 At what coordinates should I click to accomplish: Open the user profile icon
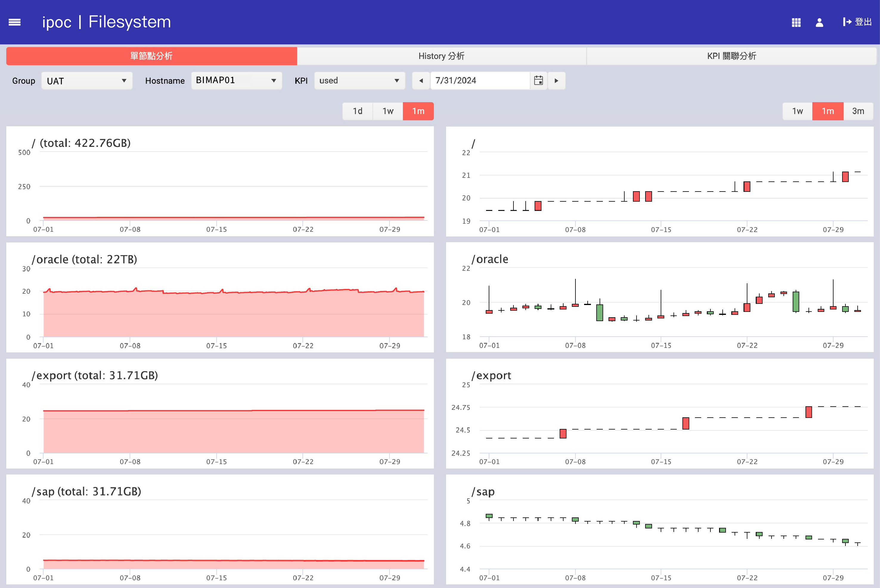819,23
